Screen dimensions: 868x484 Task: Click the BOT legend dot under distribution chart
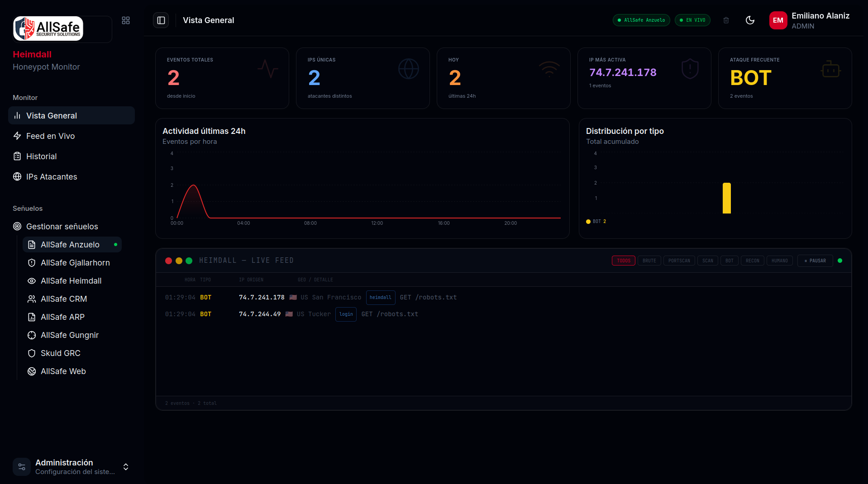(x=588, y=222)
